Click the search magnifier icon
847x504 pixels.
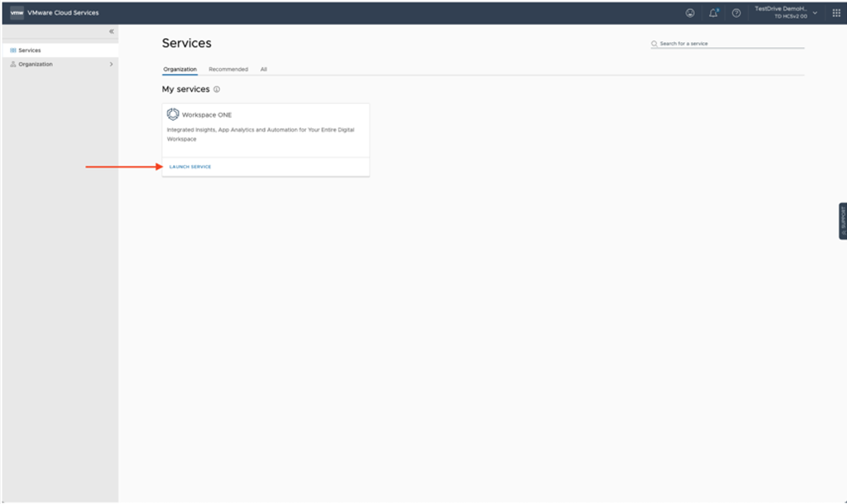coord(653,43)
